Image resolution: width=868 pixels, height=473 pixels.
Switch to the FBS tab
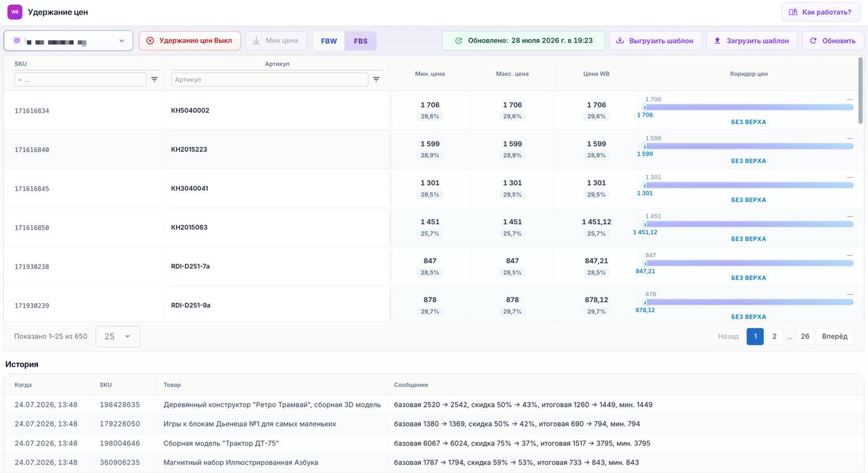361,41
